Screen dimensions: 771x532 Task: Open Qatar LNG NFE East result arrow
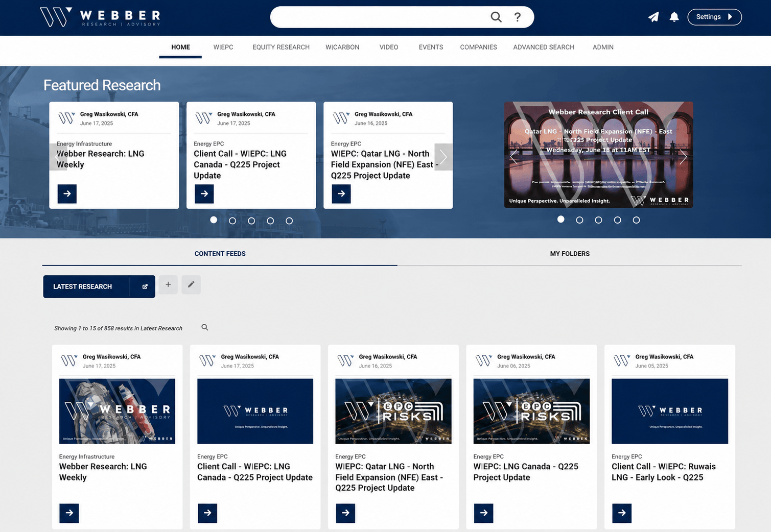345,513
